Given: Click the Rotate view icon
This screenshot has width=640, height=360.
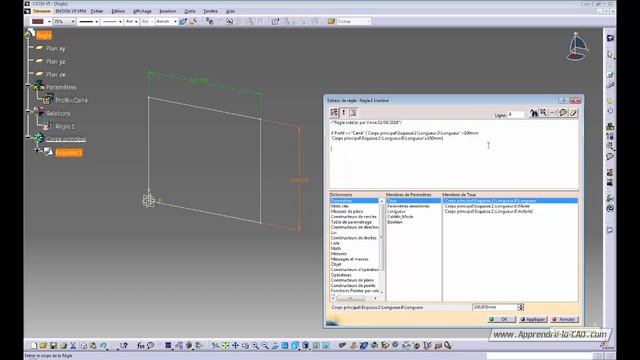Looking at the screenshot, I should 245,345.
